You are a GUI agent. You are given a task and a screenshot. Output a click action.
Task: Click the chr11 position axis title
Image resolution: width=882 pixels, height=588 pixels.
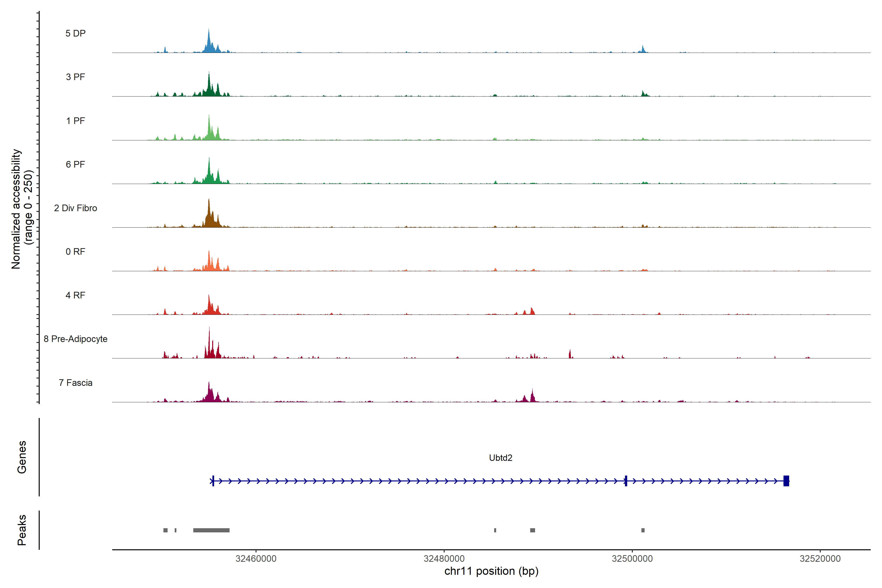click(x=491, y=571)
